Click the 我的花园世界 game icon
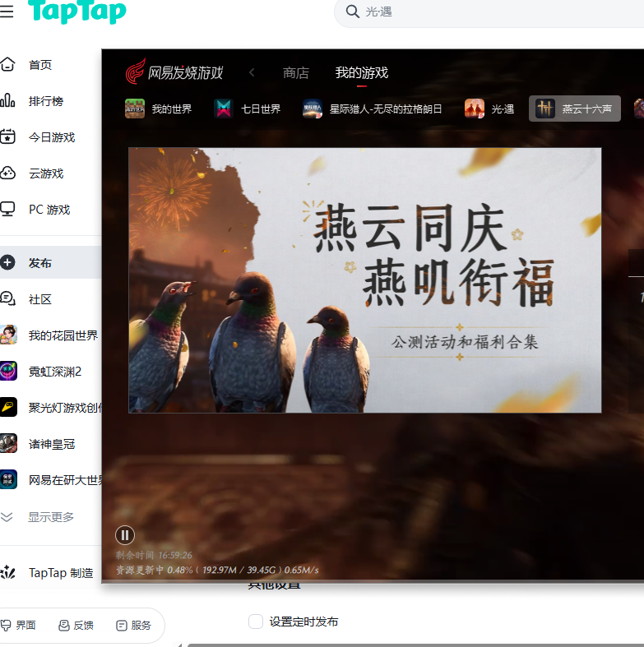The image size is (644, 647). pyautogui.click(x=9, y=335)
